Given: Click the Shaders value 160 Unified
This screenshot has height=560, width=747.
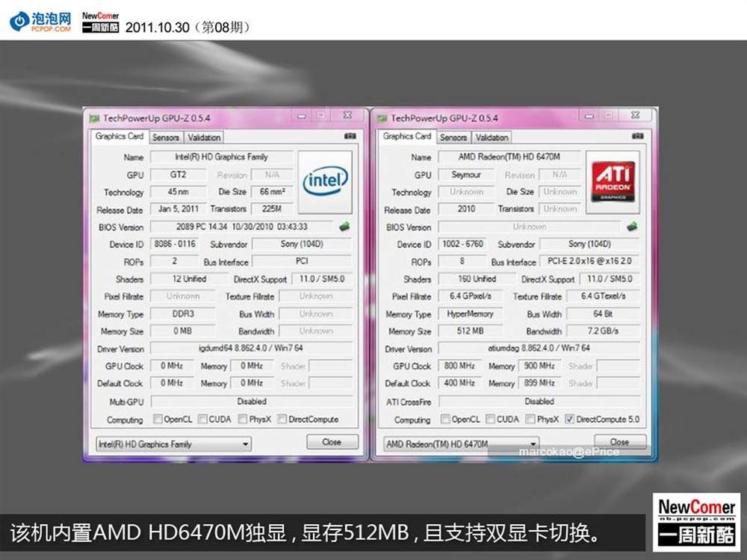Looking at the screenshot, I should click(x=477, y=279).
